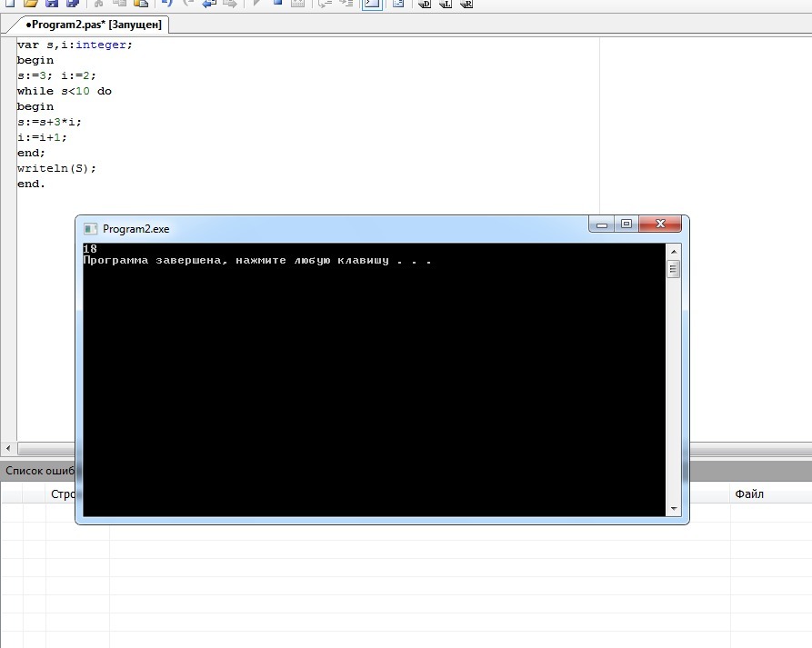This screenshot has height=648, width=812.
Task: Click the Paste clipboard icon
Action: [140, 3]
